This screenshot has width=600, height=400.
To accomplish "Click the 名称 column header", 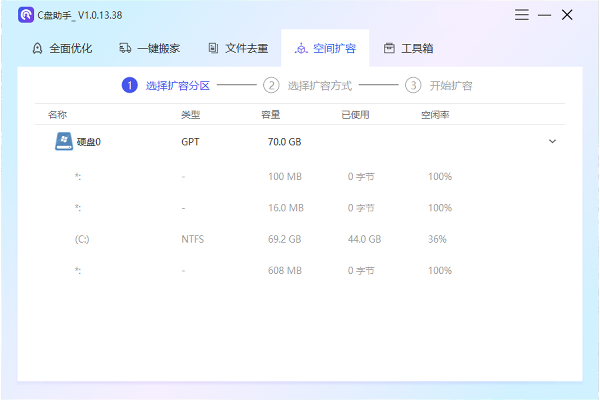I will click(x=57, y=116).
